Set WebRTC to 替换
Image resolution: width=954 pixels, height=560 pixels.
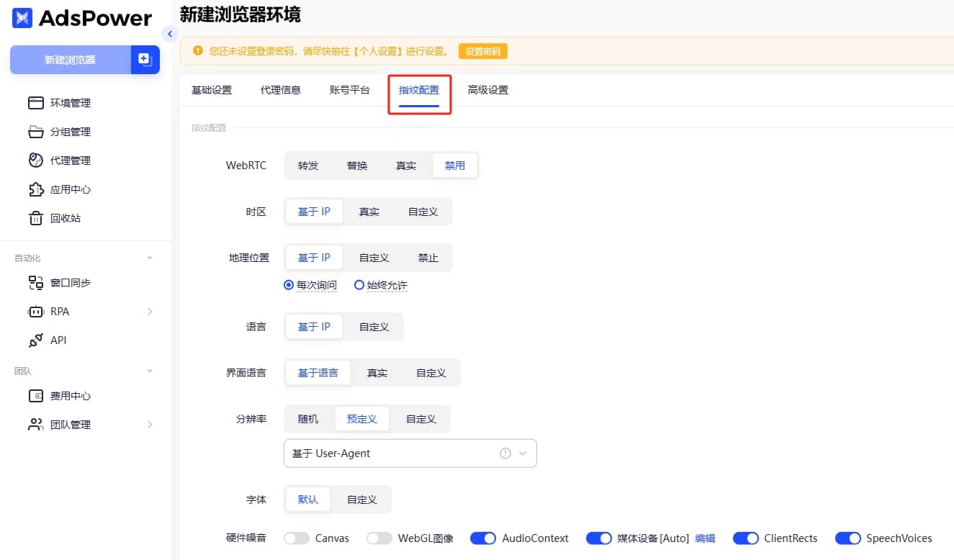coord(357,166)
